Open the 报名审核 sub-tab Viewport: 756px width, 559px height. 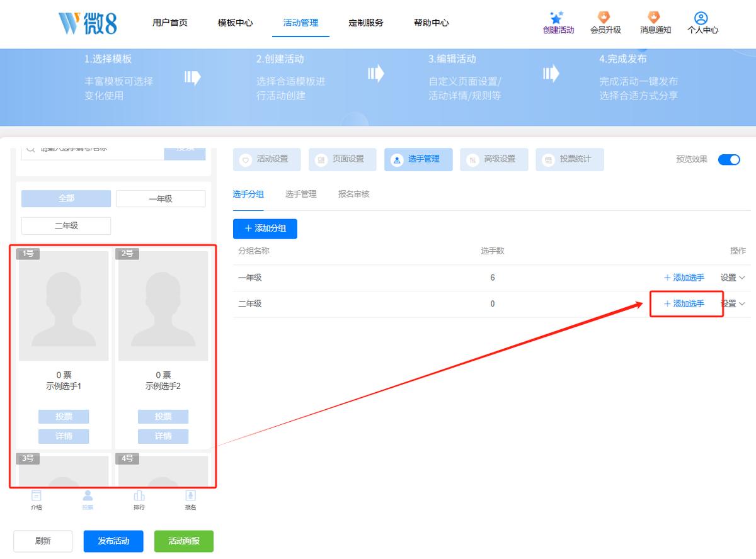coord(354,195)
